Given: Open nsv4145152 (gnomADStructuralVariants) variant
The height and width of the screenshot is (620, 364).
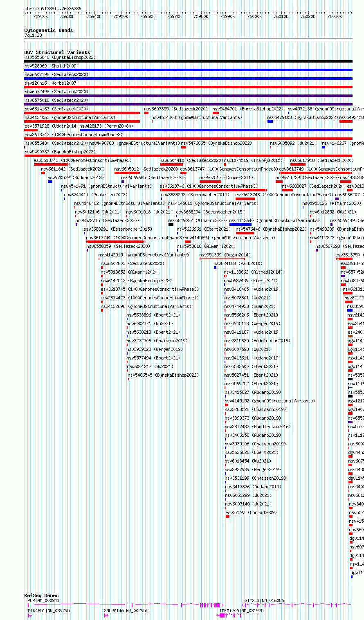Looking at the screenshot, I should 270,401.
